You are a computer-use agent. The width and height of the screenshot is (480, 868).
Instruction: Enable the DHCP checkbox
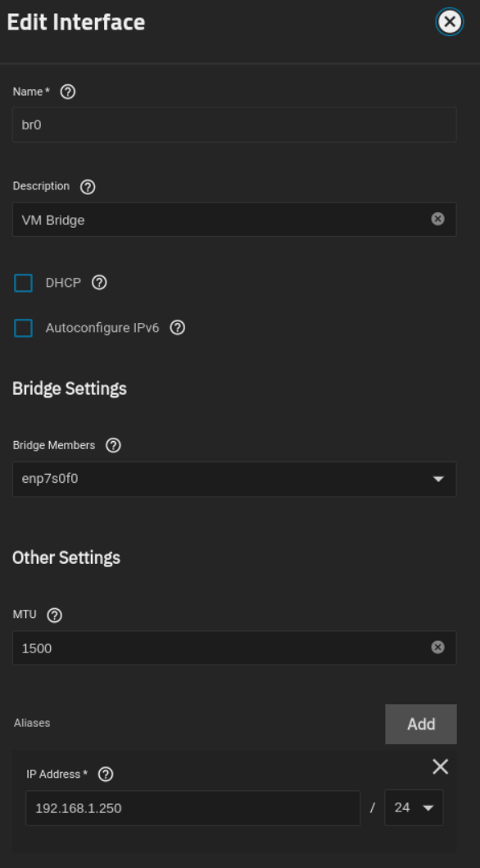coord(23,283)
